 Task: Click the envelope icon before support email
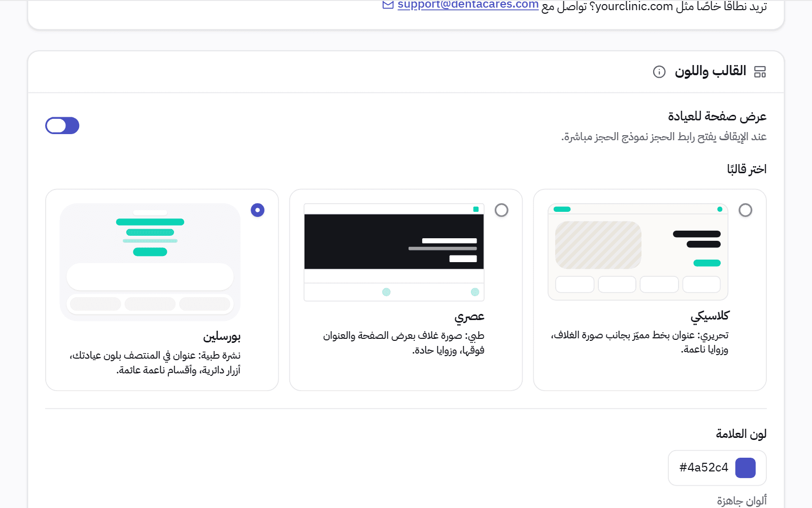point(388,5)
